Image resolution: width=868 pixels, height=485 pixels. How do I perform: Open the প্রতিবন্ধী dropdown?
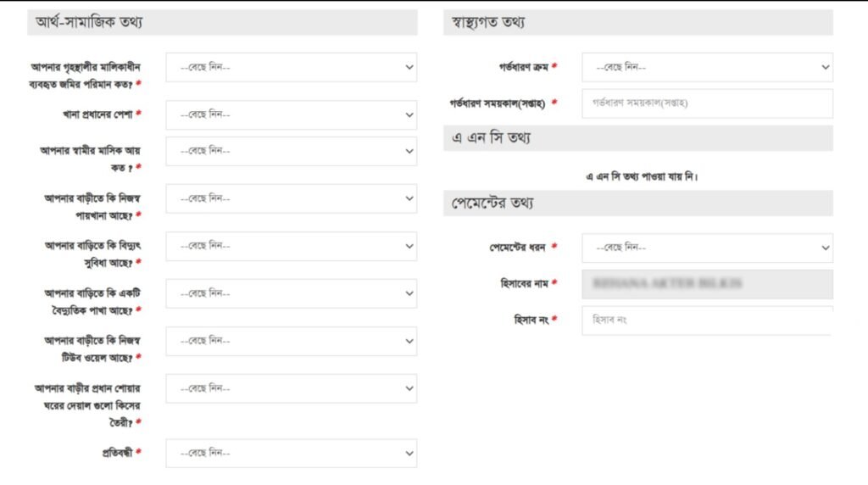(291, 453)
